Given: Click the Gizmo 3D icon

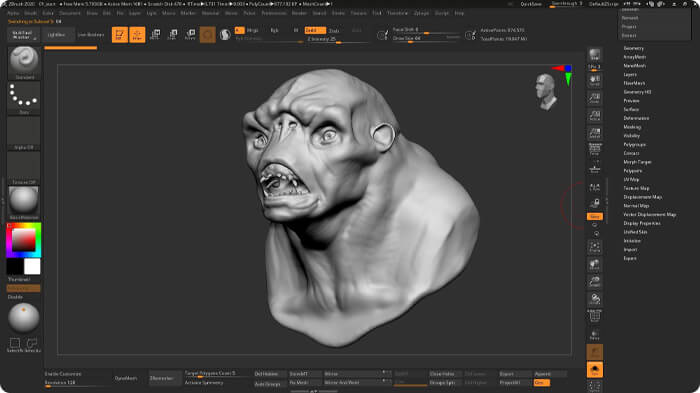Looking at the screenshot, I should tap(208, 35).
